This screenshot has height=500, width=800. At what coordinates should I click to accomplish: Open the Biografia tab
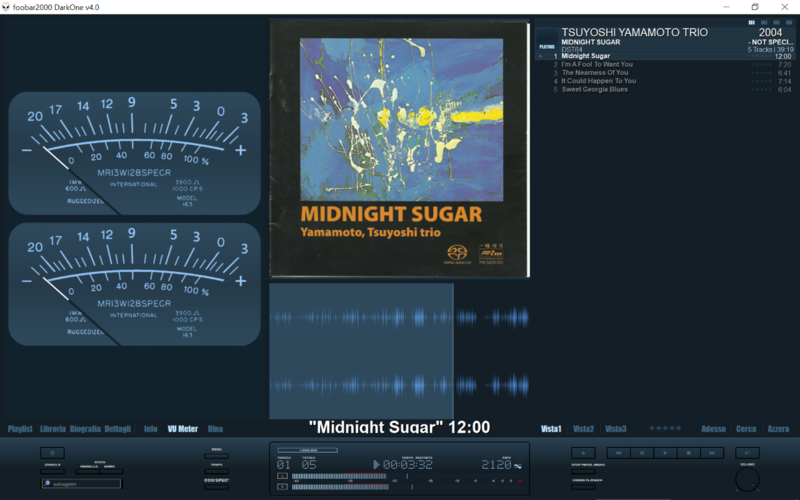(x=85, y=429)
